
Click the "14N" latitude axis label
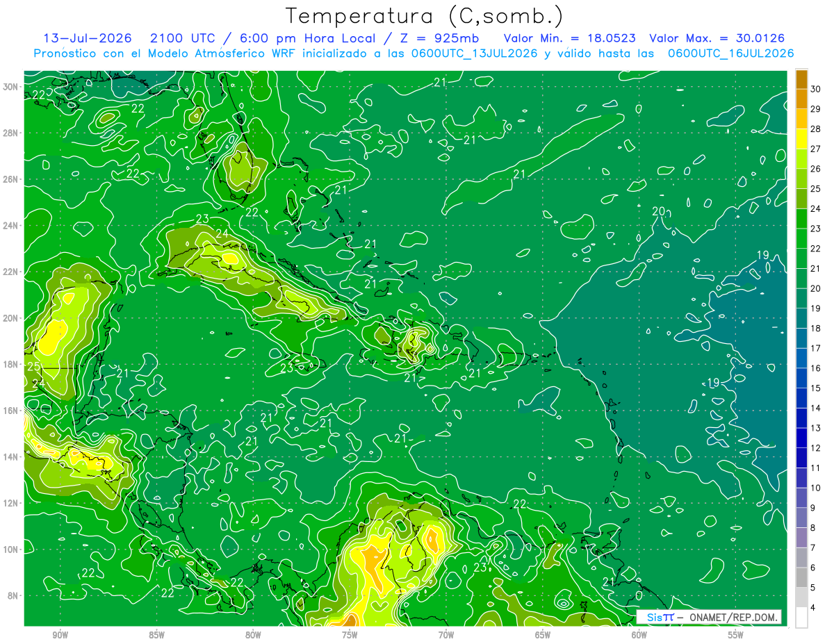(10, 457)
